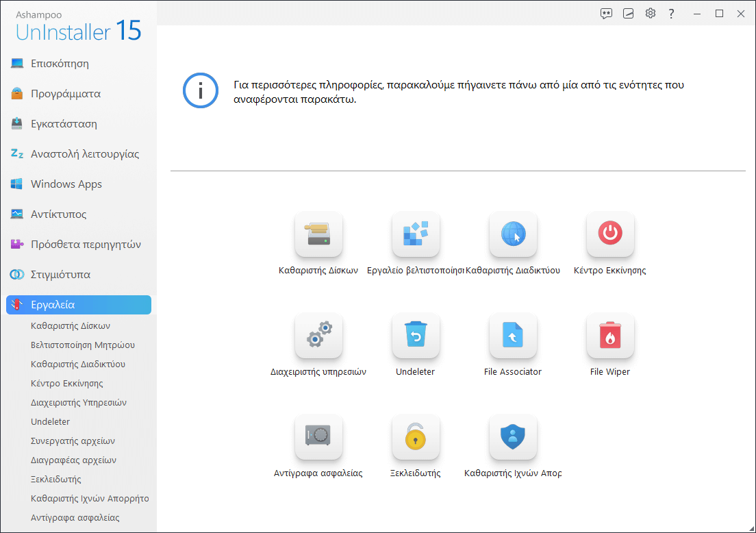Open the Καθαριστής Δίσκων drive cleaner icon tile
756x533 pixels.
(x=318, y=234)
